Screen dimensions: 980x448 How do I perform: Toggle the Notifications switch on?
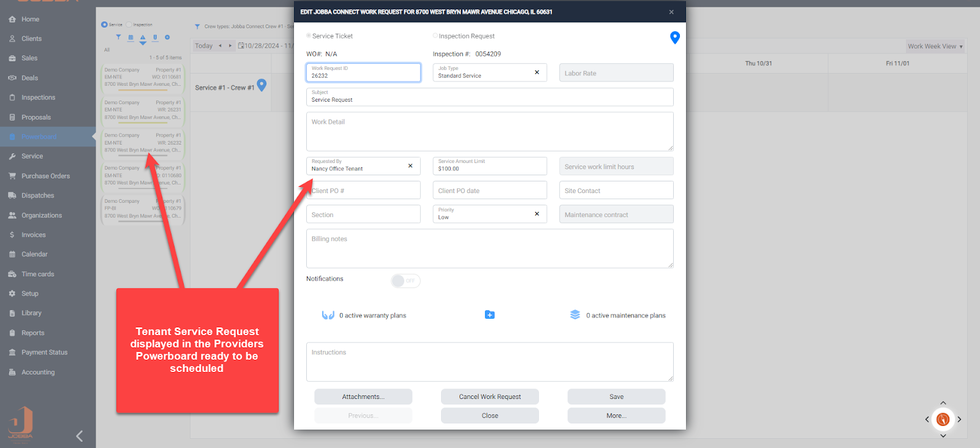click(x=405, y=281)
